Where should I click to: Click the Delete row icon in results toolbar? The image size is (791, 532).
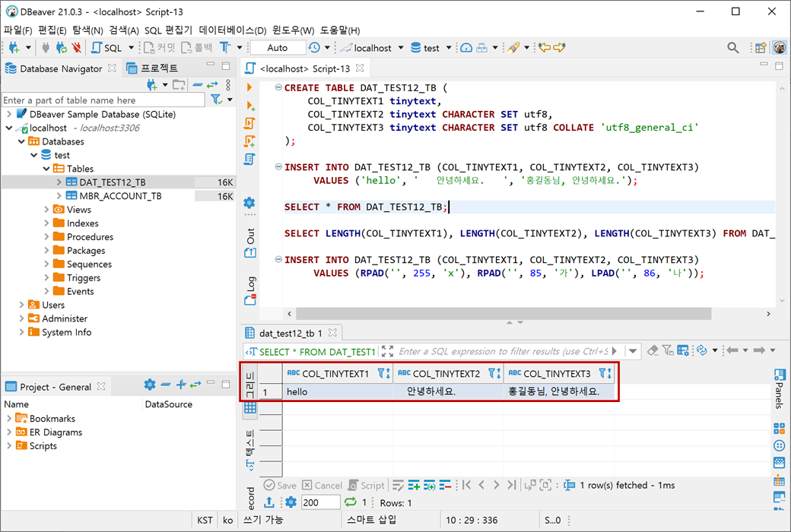[445, 485]
